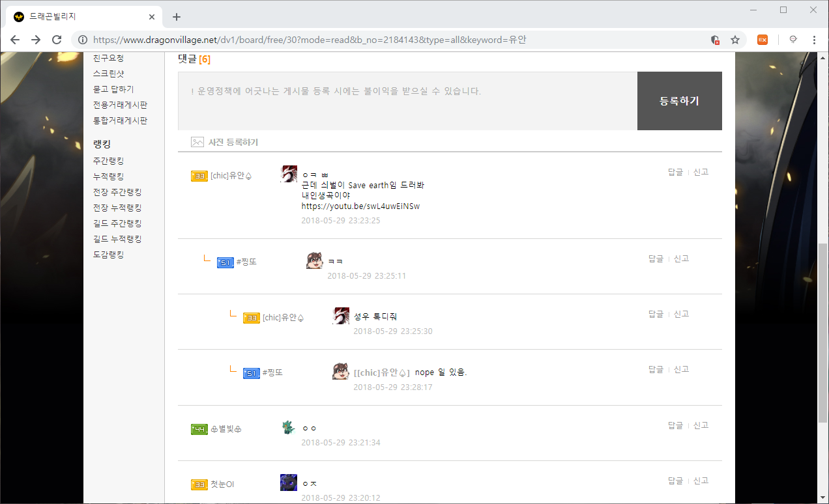
Task: Click 신고 on the 별빛 comment
Action: [x=701, y=425]
